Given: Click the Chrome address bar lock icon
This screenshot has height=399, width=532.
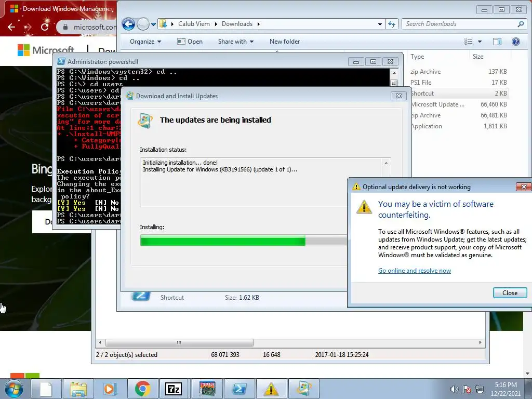Looking at the screenshot, I should pyautogui.click(x=65, y=27).
